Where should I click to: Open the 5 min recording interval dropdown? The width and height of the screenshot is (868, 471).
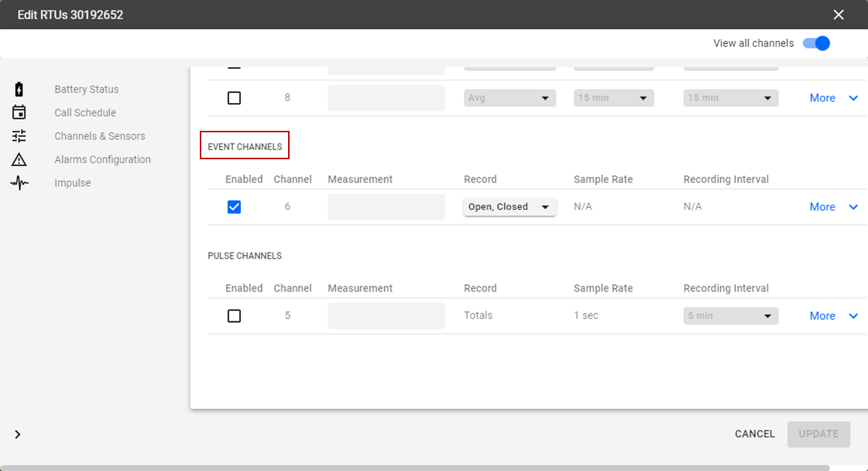[730, 316]
